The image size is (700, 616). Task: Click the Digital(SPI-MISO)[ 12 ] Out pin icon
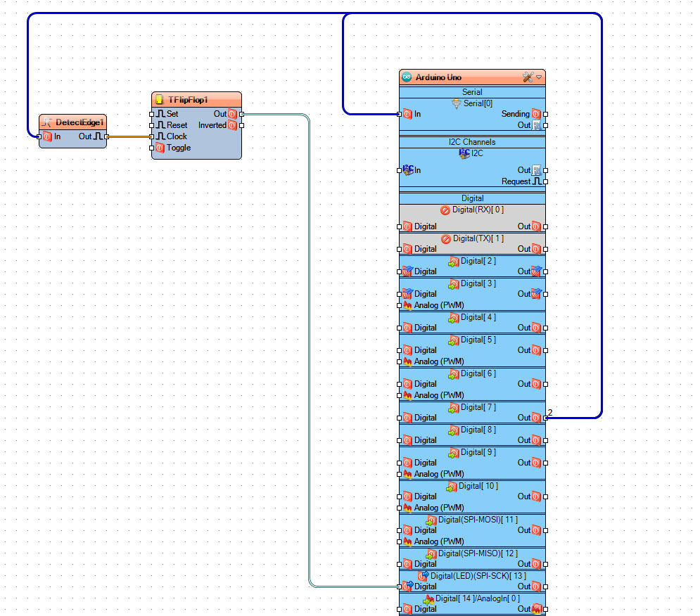pos(536,564)
